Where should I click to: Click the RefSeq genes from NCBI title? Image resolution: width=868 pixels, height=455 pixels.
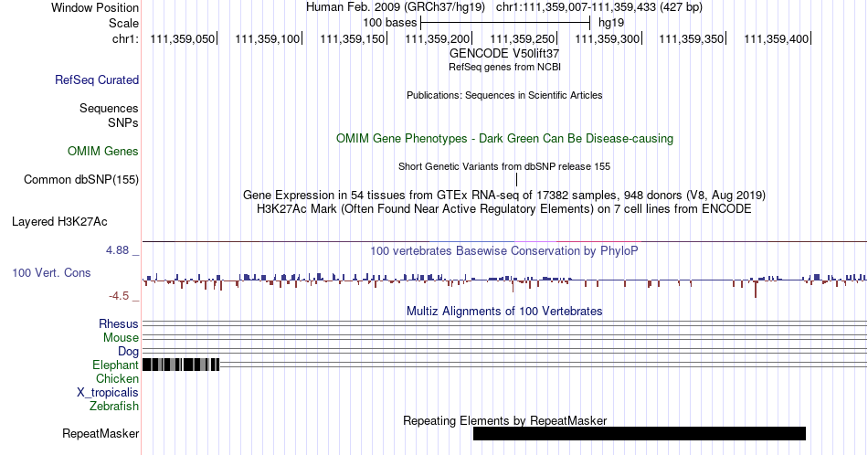pos(504,67)
